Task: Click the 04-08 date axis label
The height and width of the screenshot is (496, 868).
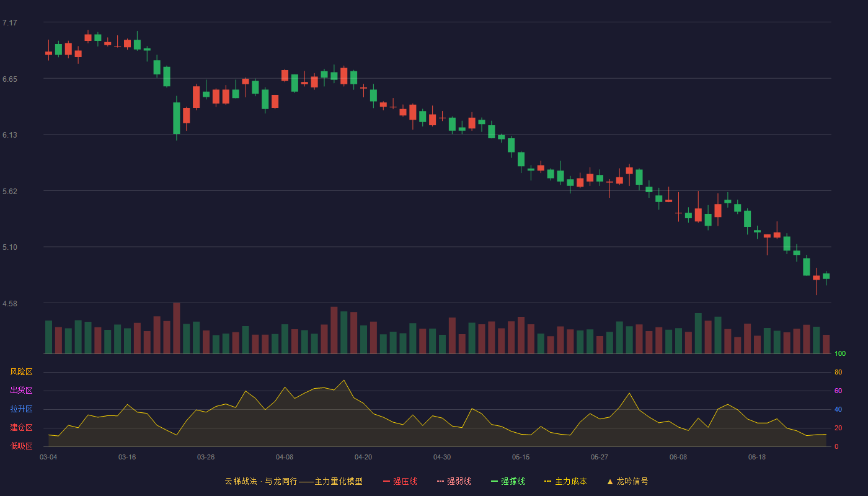Action: click(285, 457)
